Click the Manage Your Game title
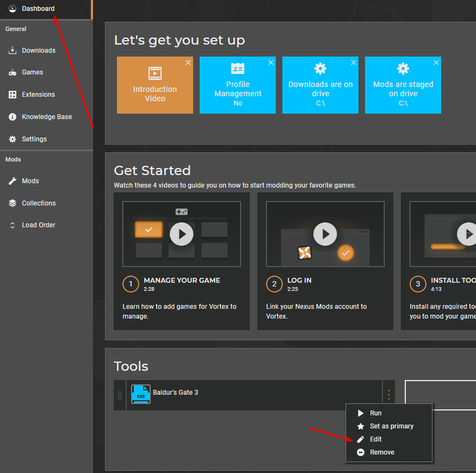Viewport: 476px width, 473px height. 182,281
